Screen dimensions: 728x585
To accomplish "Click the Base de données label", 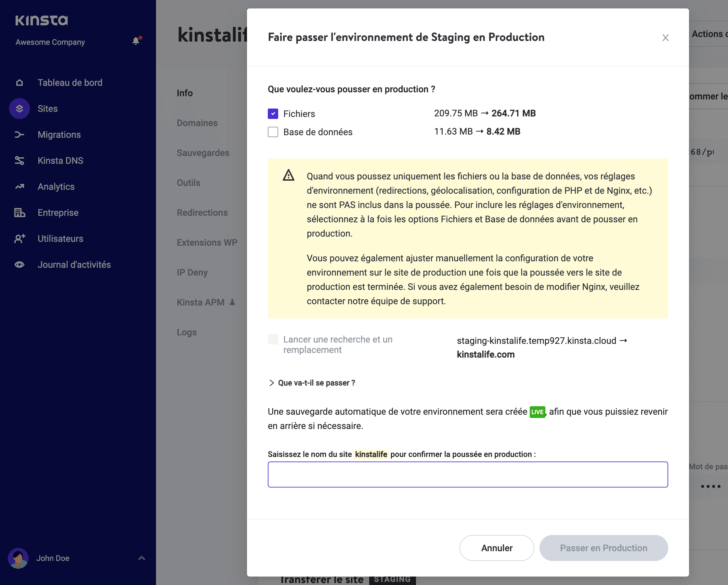I will click(x=318, y=132).
